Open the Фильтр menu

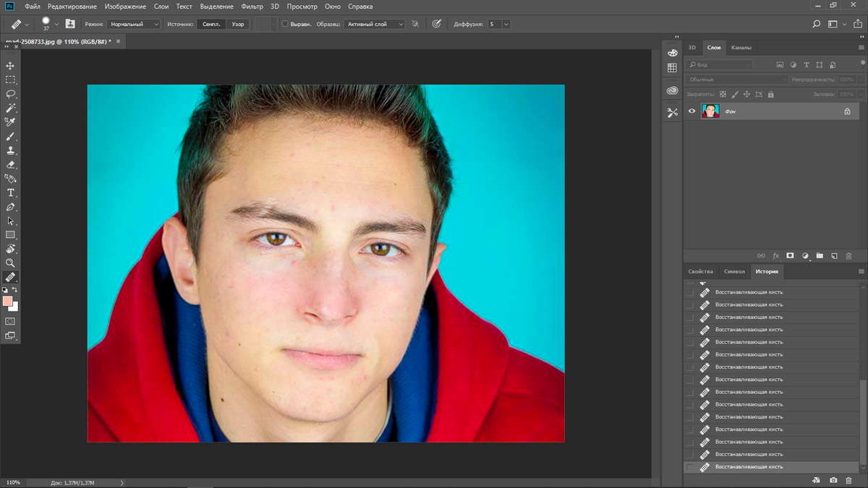252,7
